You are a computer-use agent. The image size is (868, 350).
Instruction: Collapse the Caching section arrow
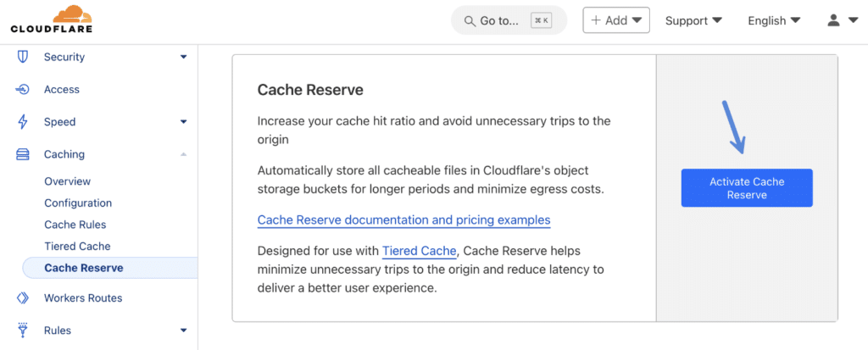point(183,154)
